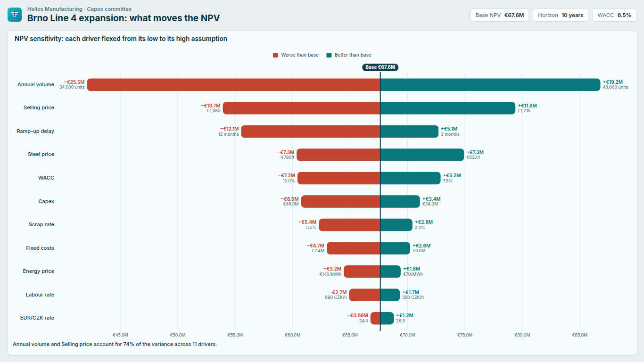Click the red 'Worse than base' legend swatch
644x362 pixels.
[275, 55]
